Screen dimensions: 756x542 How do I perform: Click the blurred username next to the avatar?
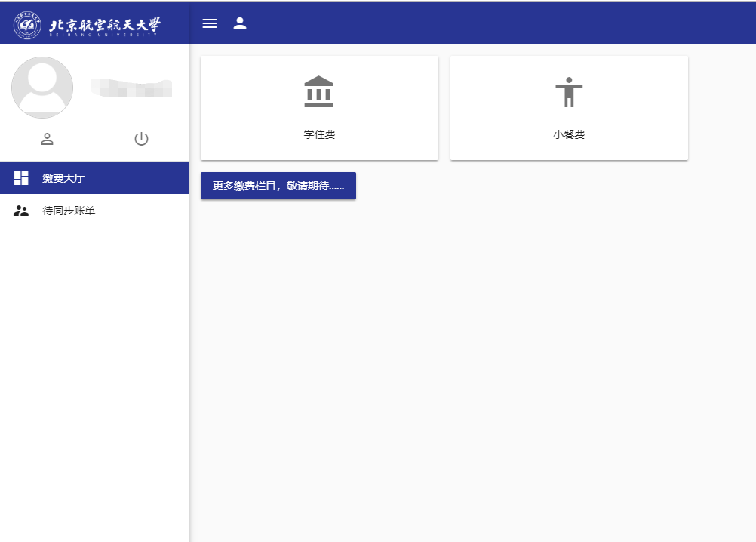pyautogui.click(x=131, y=88)
